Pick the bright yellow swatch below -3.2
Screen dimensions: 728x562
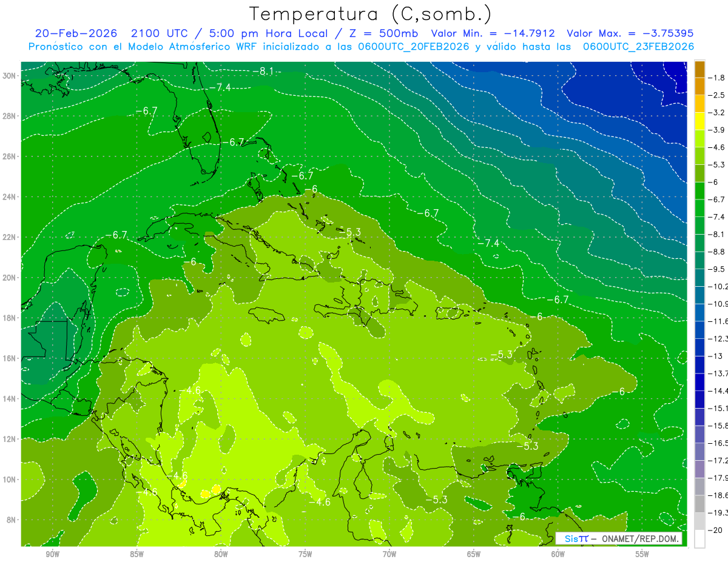pyautogui.click(x=699, y=122)
